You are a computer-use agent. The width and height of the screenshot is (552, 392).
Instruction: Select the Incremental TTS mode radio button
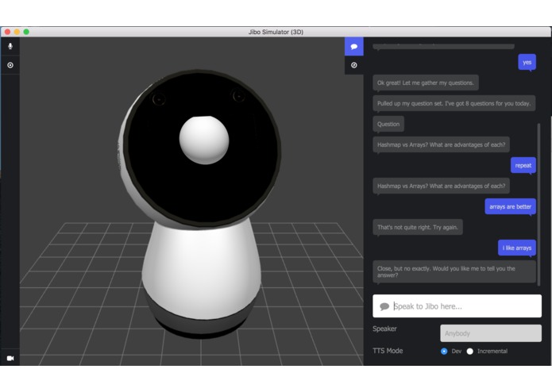[469, 352]
